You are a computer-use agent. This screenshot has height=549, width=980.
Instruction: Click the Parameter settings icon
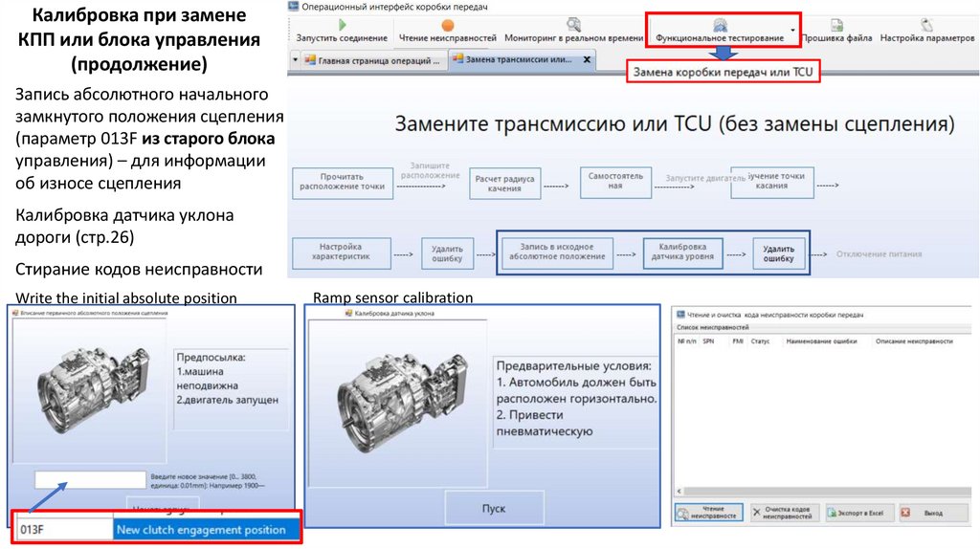[x=926, y=25]
